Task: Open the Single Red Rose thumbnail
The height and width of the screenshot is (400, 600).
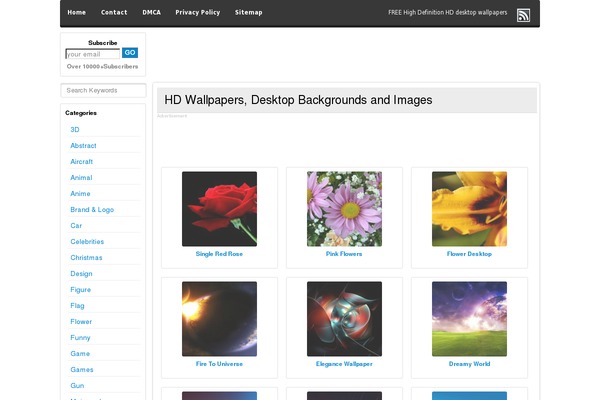Action: coord(219,209)
